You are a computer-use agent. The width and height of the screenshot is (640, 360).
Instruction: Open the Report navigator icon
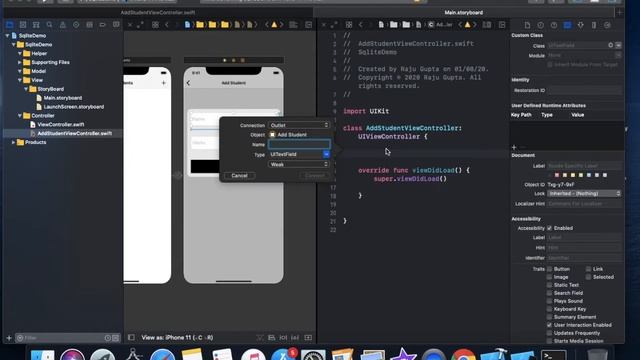(116, 25)
